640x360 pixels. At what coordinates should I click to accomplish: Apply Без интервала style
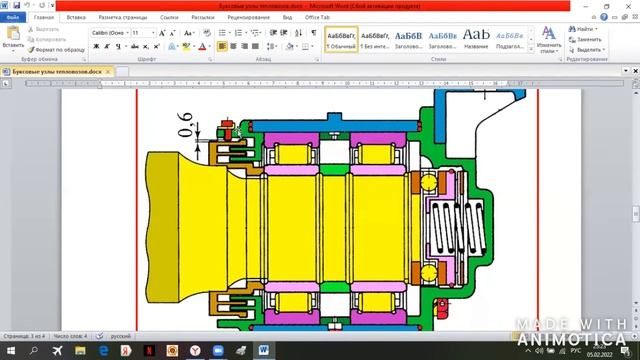375,40
